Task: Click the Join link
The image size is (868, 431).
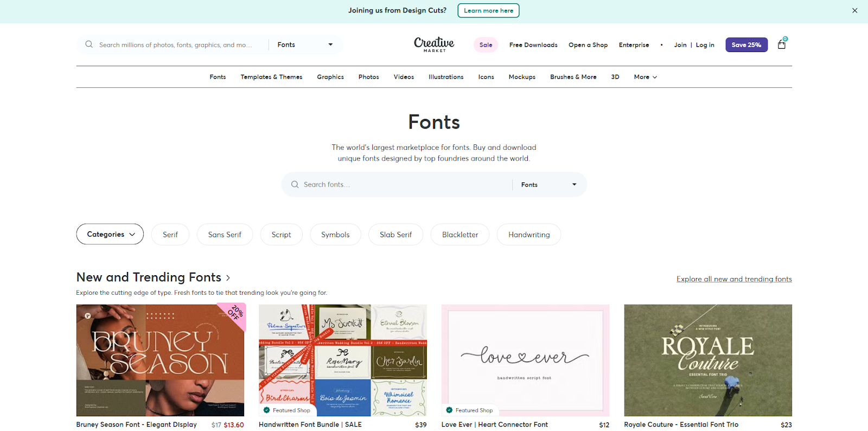Action: [680, 45]
